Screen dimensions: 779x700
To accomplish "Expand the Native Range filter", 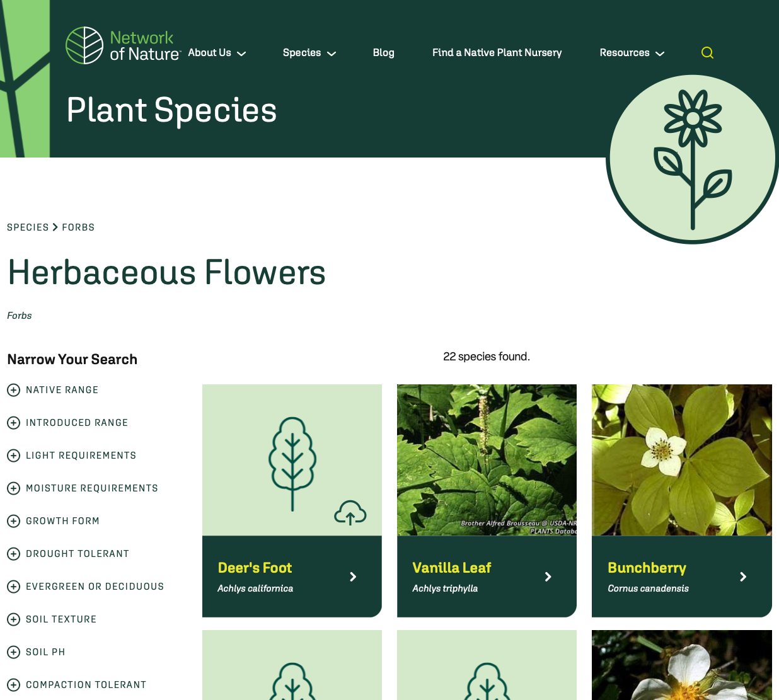I will click(14, 390).
